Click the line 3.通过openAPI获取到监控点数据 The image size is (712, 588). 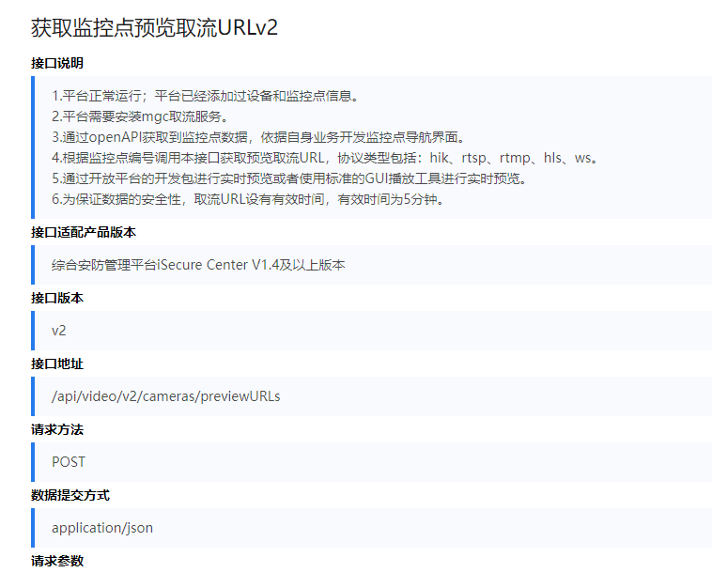[x=258, y=137]
